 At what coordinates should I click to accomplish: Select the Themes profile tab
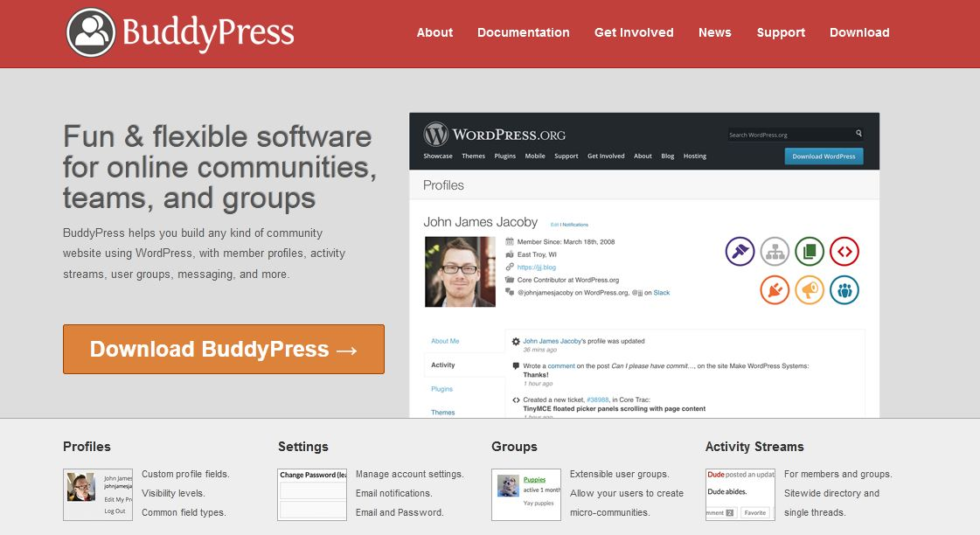pyautogui.click(x=442, y=413)
